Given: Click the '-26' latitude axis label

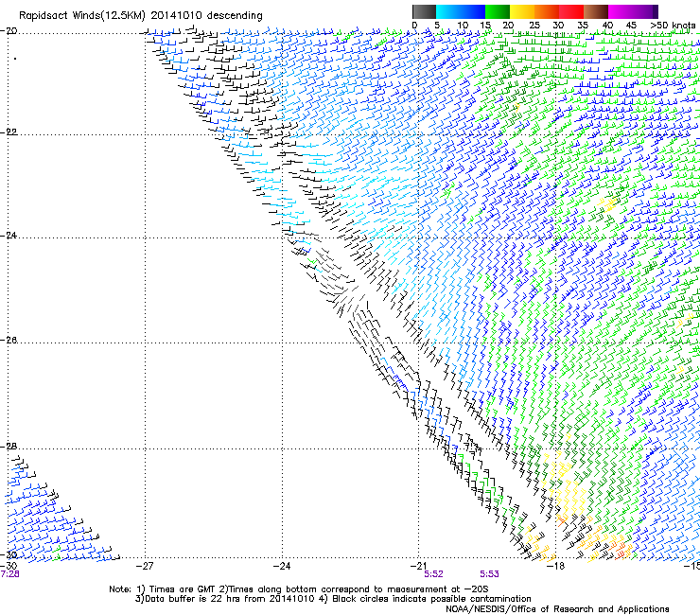Looking at the screenshot, I should coord(9,341).
